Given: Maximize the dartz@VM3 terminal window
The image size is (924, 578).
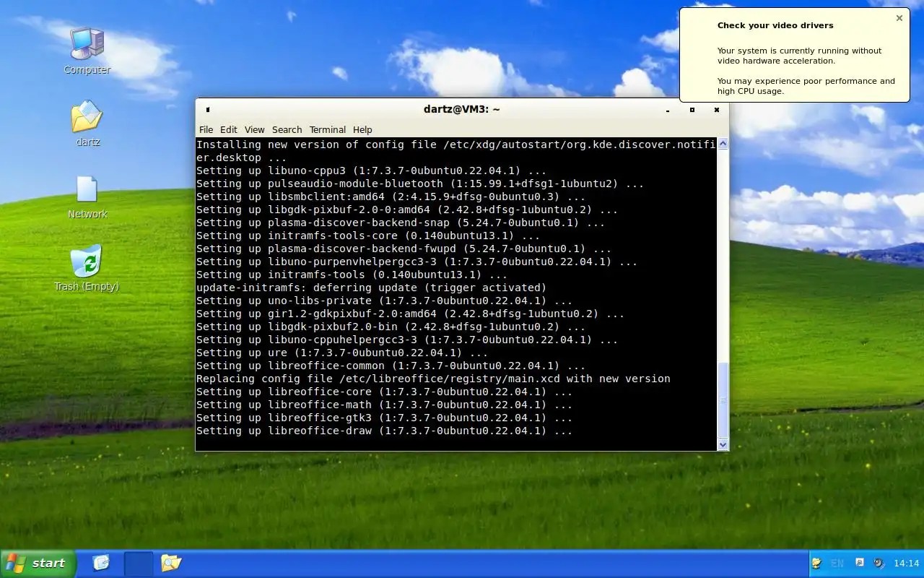Looking at the screenshot, I should point(692,110).
